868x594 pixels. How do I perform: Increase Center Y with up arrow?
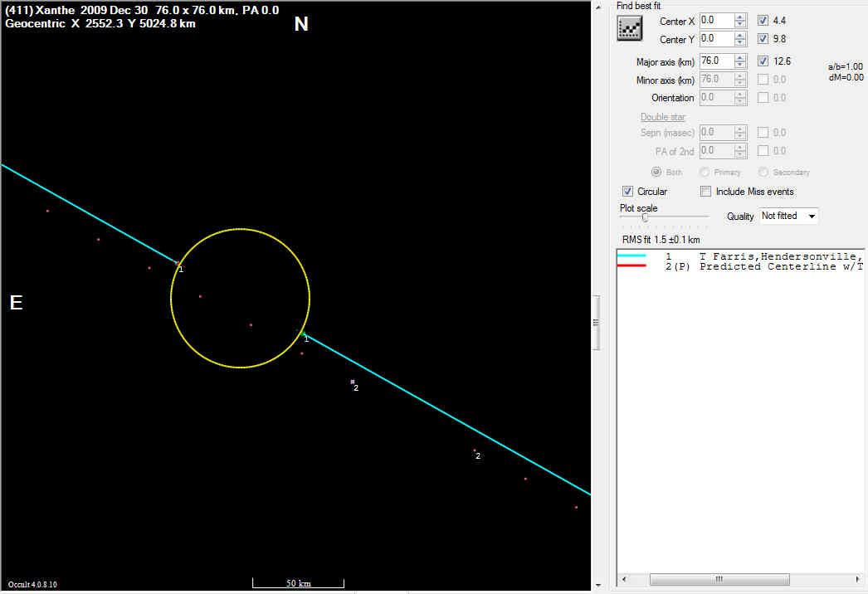coord(740,36)
